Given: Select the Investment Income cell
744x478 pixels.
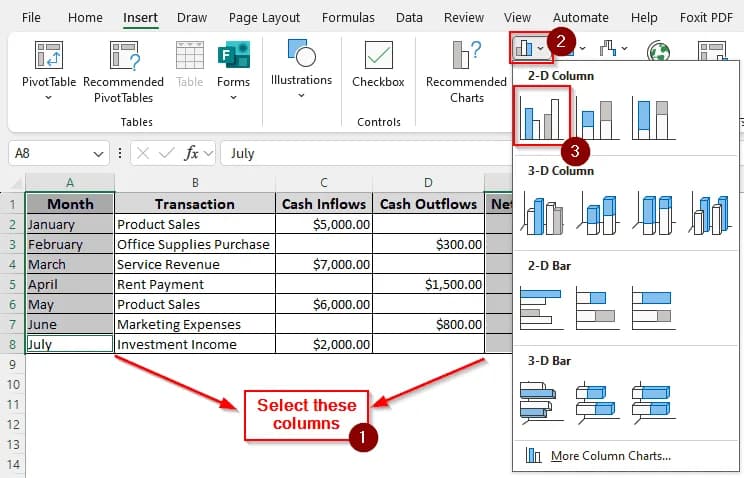Looking at the screenshot, I should pos(195,344).
